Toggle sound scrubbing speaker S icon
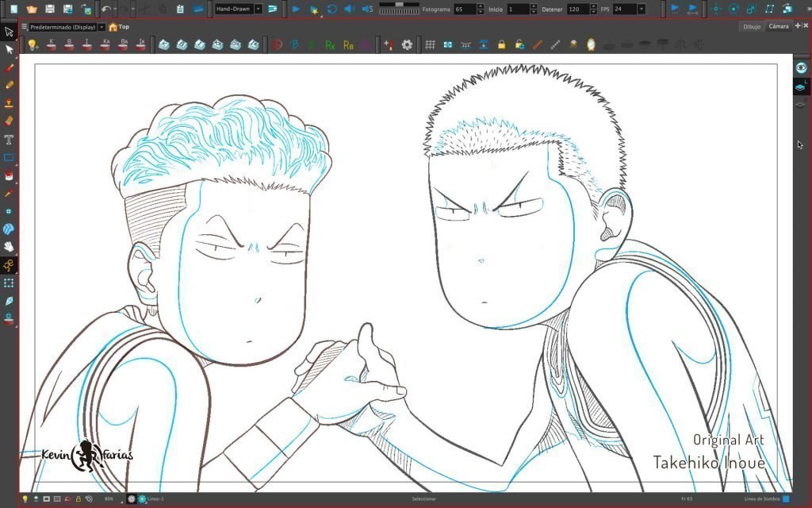Image resolution: width=812 pixels, height=508 pixels. pos(367,9)
